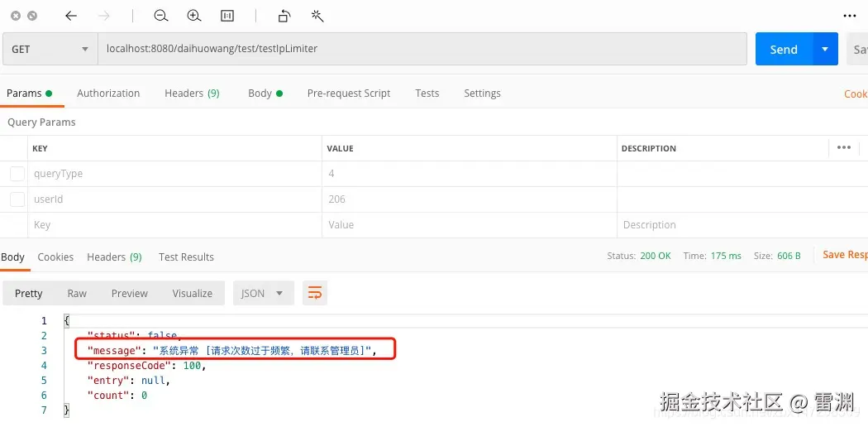The image size is (868, 427).
Task: Click the Save Response link
Action: point(846,255)
